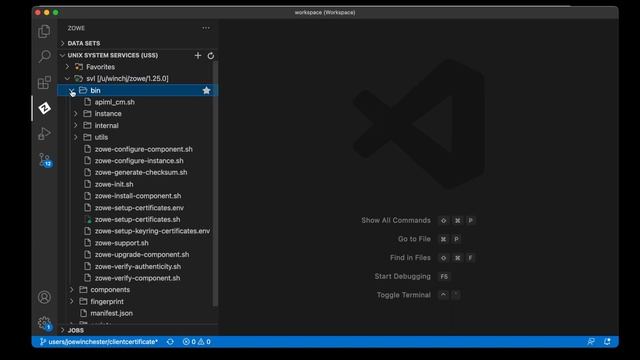Collapse the svl profile node
640x360 pixels.
tap(67, 78)
